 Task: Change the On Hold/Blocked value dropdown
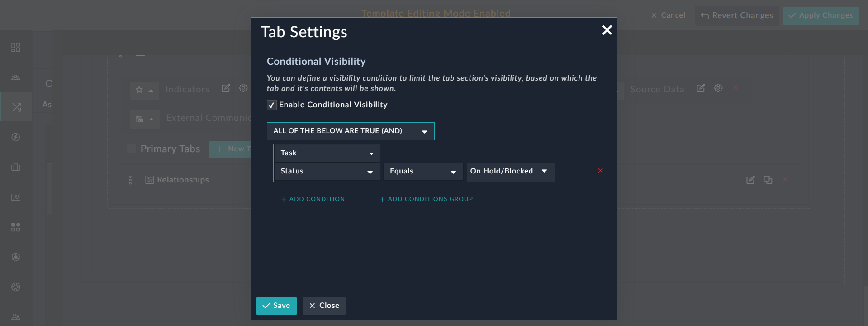click(510, 172)
